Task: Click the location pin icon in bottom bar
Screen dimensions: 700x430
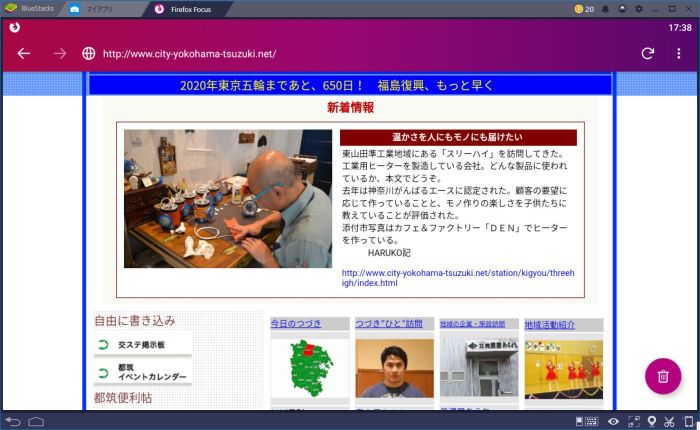Action: 651,421
